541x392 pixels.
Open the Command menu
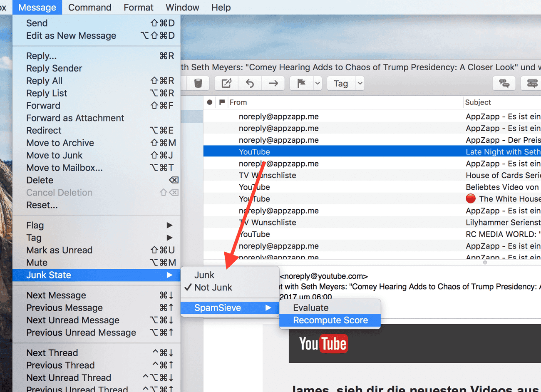coord(89,7)
